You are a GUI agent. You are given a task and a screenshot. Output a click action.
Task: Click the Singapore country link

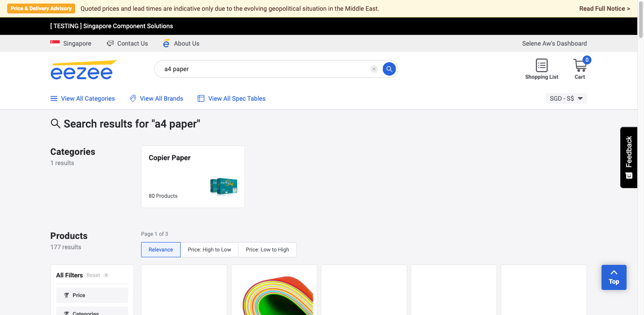point(77,43)
